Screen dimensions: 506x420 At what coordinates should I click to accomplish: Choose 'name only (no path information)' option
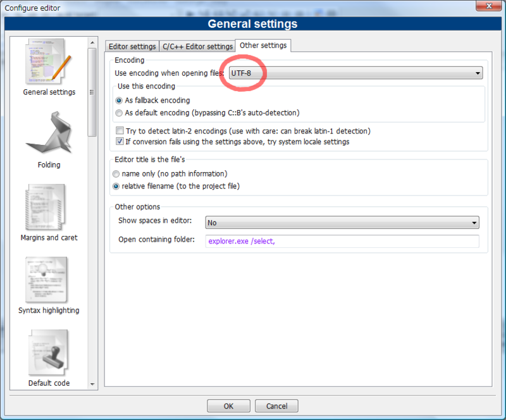pyautogui.click(x=116, y=174)
